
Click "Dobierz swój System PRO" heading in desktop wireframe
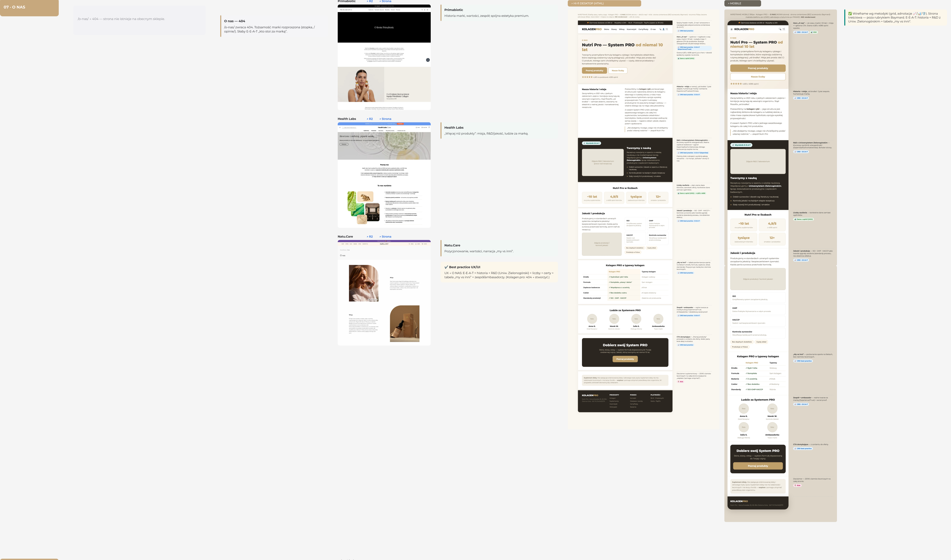click(625, 345)
